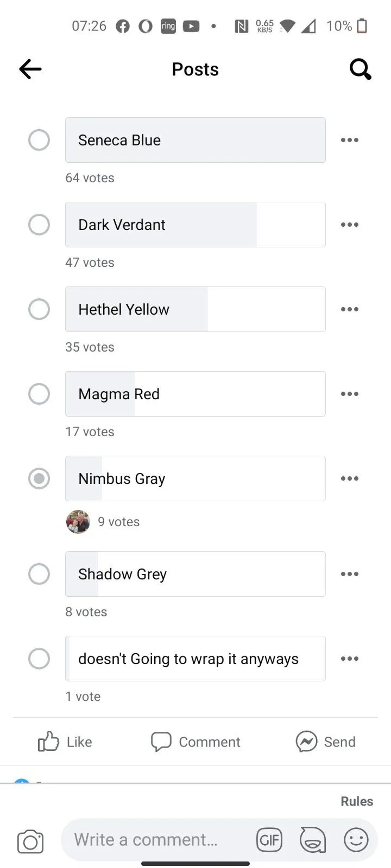The image size is (391, 868).
Task: View voter avatar for Nimbus Gray
Action: 78,522
